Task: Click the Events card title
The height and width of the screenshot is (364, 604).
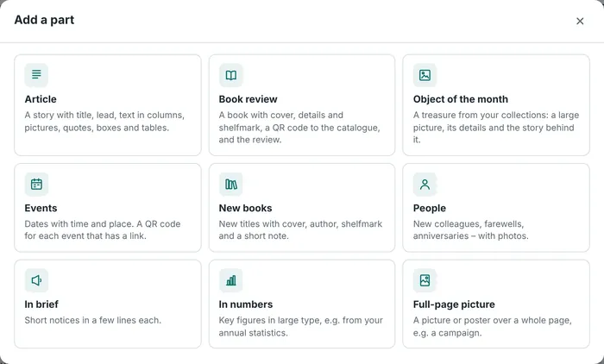Action: 41,208
